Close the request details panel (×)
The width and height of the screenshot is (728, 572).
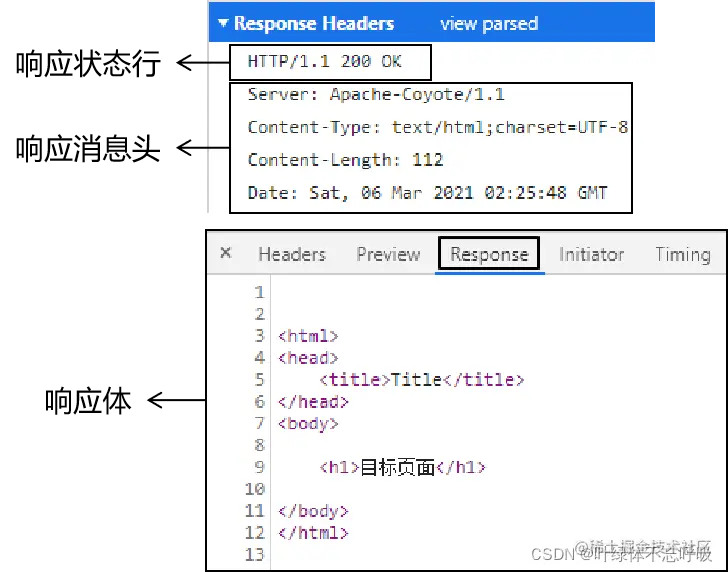[x=226, y=253]
